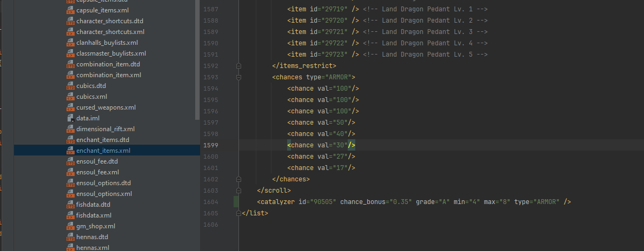Click the comment Land Dragon Pedant Lv. 4
The height and width of the screenshot is (251, 644).
click(x=425, y=43)
